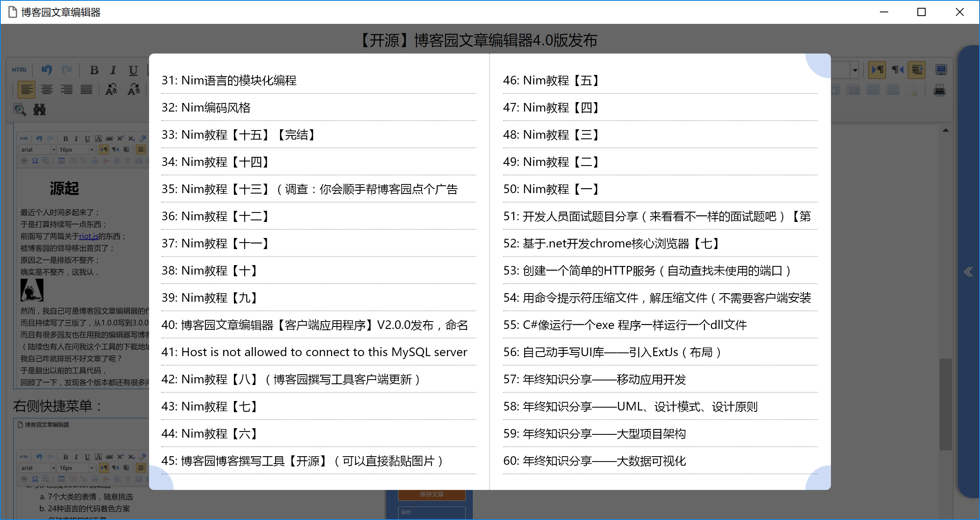Justify text via main toolbar
Viewport: 980px width, 520px height.
point(86,89)
